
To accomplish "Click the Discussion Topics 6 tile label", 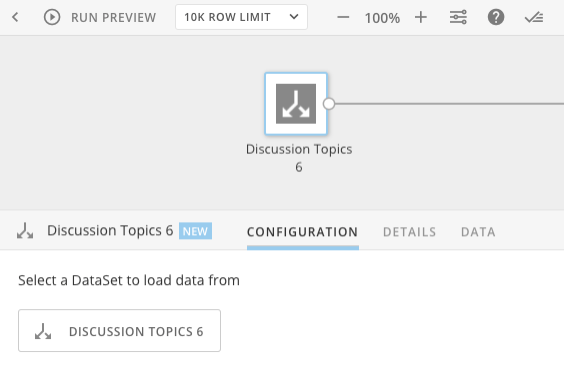I will tap(299, 158).
